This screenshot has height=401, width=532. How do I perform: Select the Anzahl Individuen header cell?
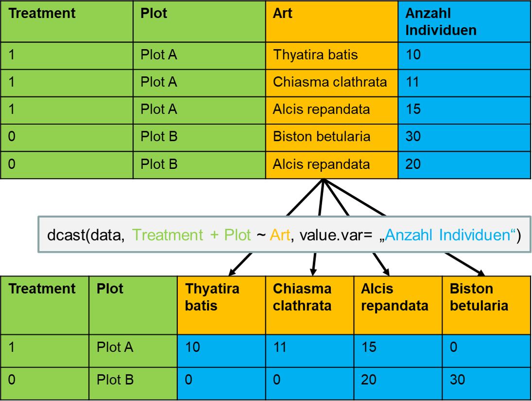click(x=440, y=22)
